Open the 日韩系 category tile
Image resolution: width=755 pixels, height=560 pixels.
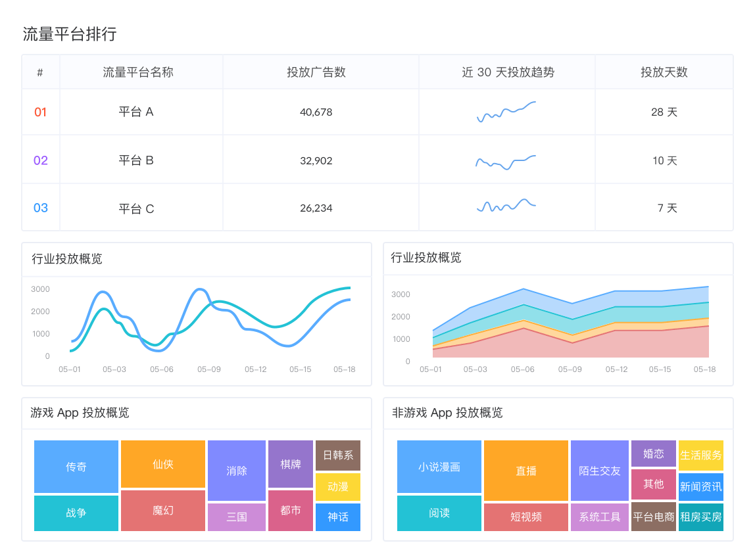pyautogui.click(x=338, y=455)
